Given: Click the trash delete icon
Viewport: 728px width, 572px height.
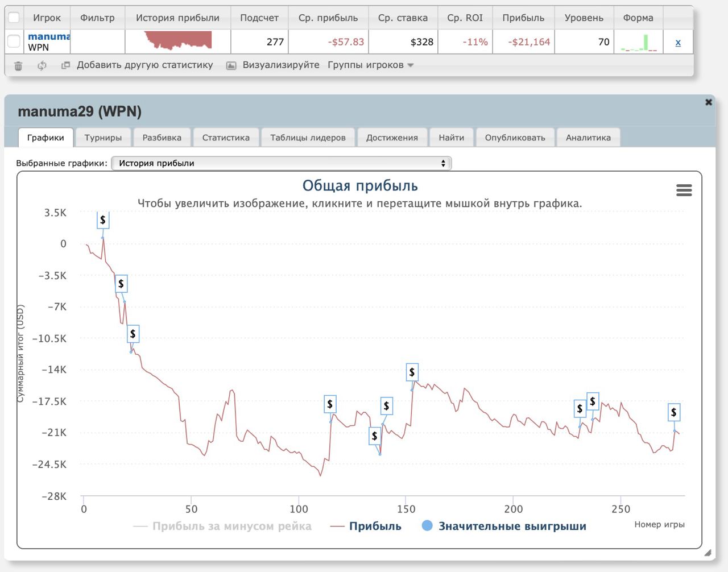Looking at the screenshot, I should click(x=18, y=66).
